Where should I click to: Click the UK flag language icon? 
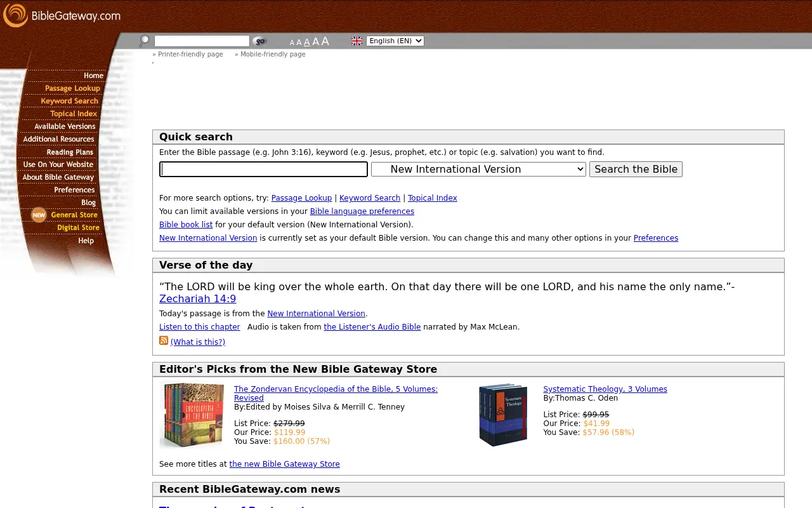click(357, 41)
